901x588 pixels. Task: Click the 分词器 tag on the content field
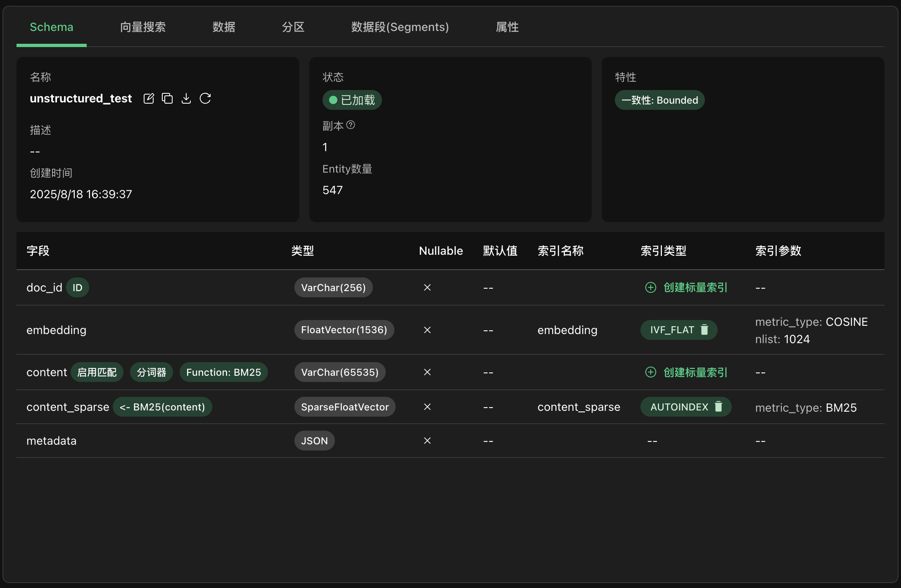(x=151, y=372)
